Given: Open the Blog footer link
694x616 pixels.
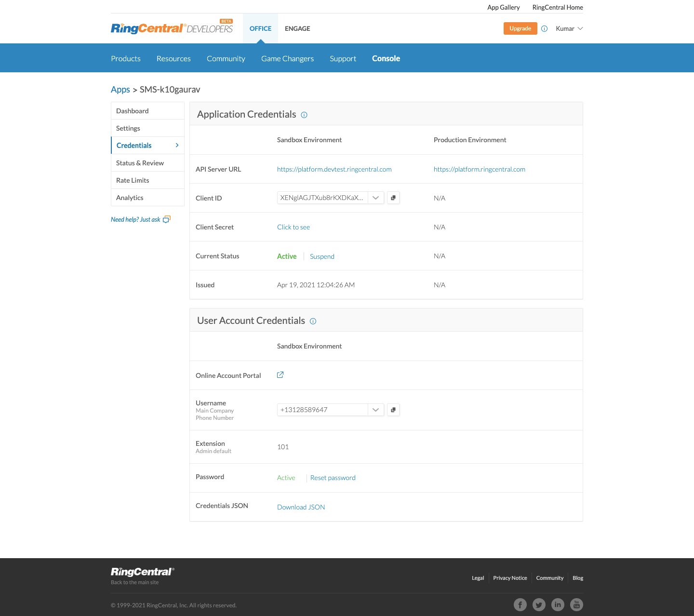Looking at the screenshot, I should coord(578,578).
